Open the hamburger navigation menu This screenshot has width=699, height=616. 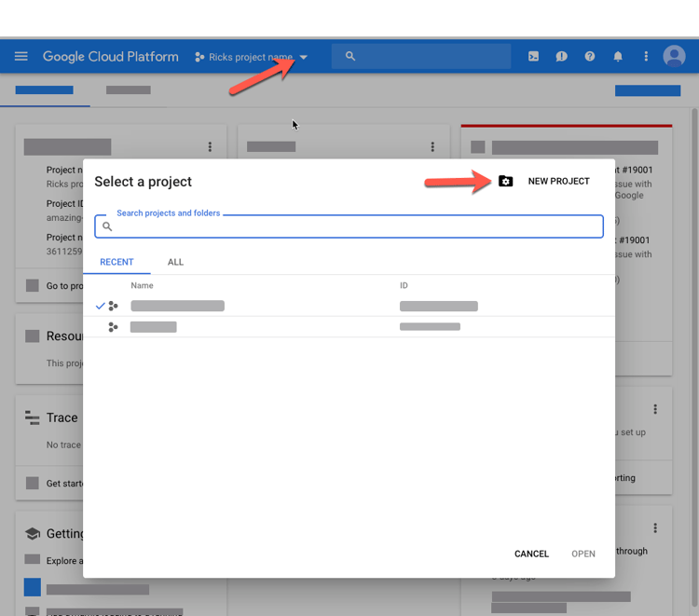[x=21, y=56]
